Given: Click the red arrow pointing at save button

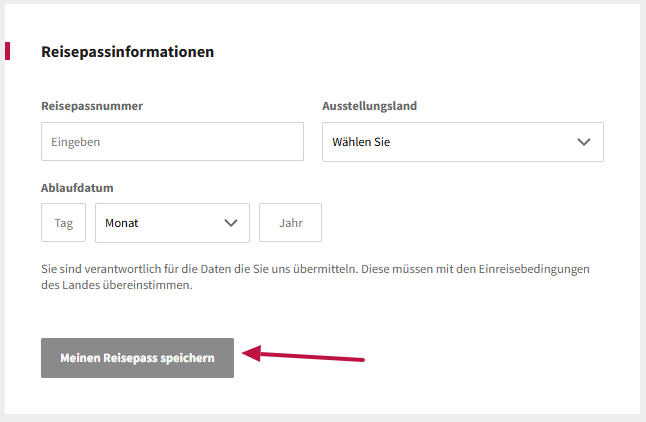Looking at the screenshot, I should point(303,354).
